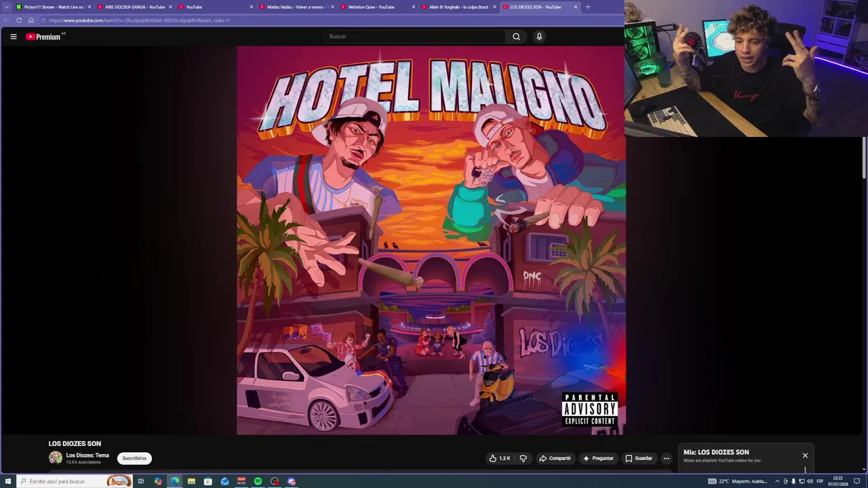Open Mix playlist vertical dots menu

[x=805, y=470]
